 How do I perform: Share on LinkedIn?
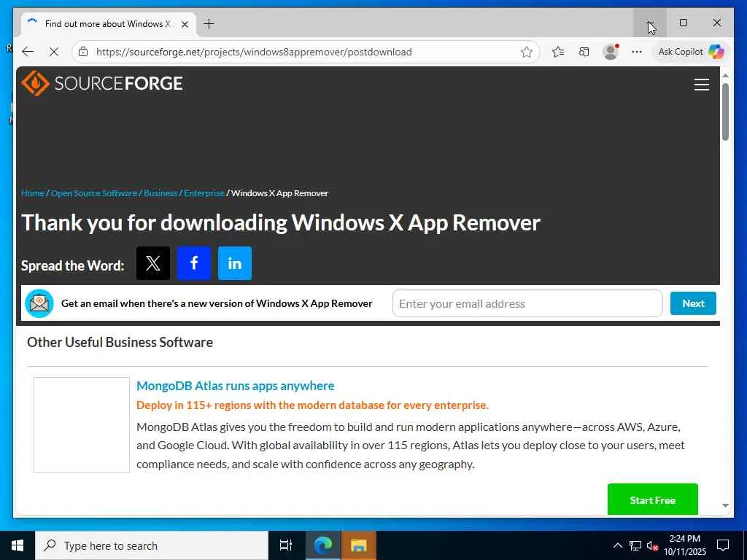[x=235, y=263]
